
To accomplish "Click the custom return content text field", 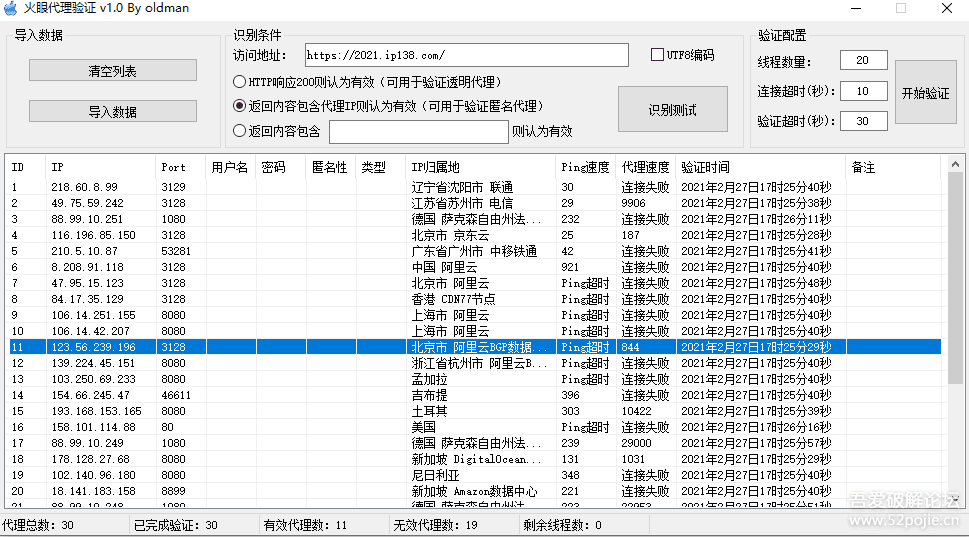I will (x=417, y=132).
